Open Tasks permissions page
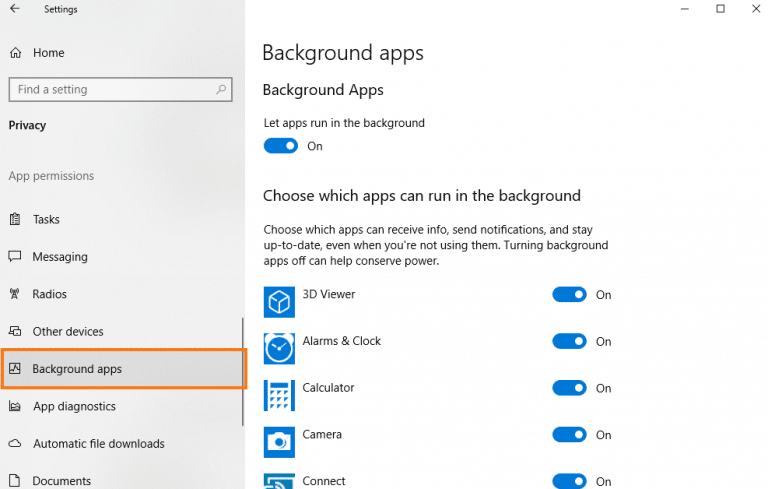The image size is (768, 489). click(46, 219)
